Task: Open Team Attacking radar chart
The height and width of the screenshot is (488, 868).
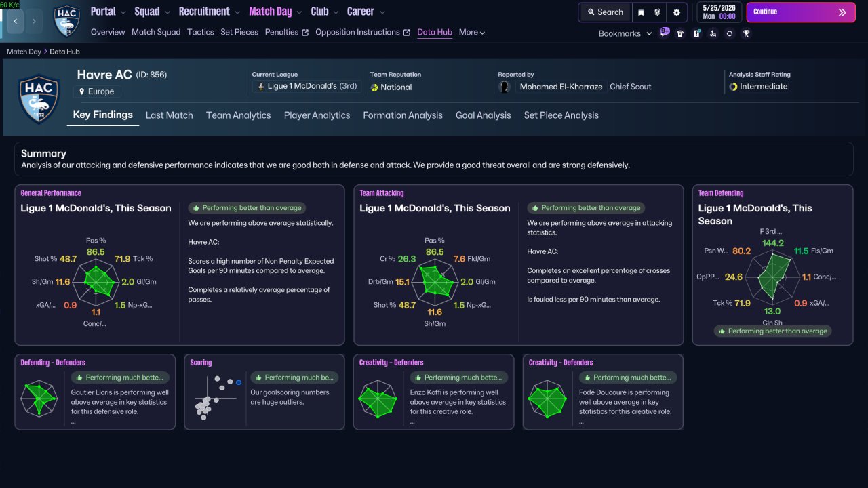Action: click(x=435, y=282)
